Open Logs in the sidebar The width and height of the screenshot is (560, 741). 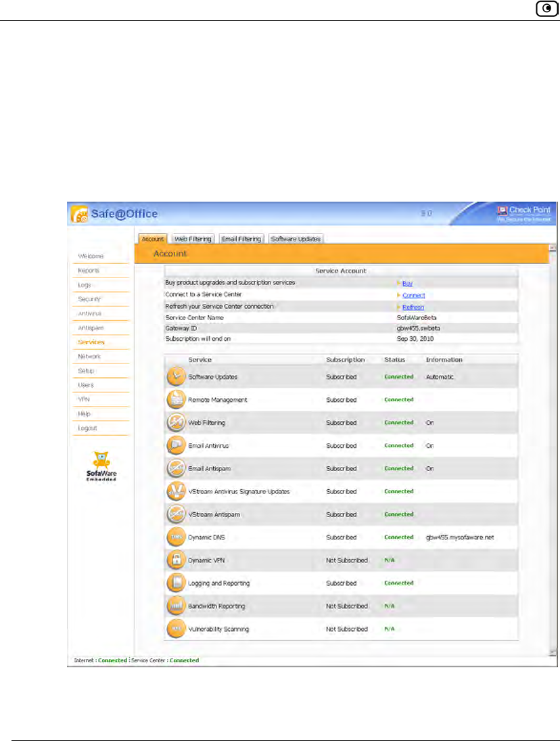pyautogui.click(x=85, y=285)
